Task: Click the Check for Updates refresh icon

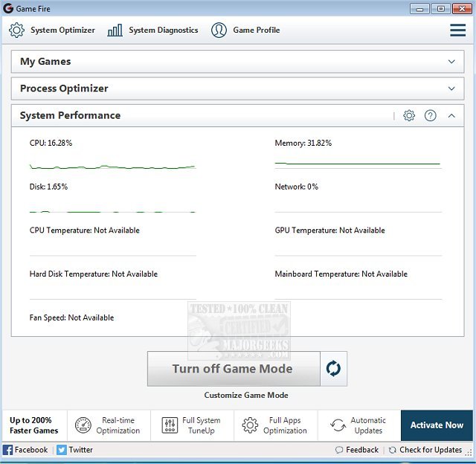Action: (x=392, y=450)
